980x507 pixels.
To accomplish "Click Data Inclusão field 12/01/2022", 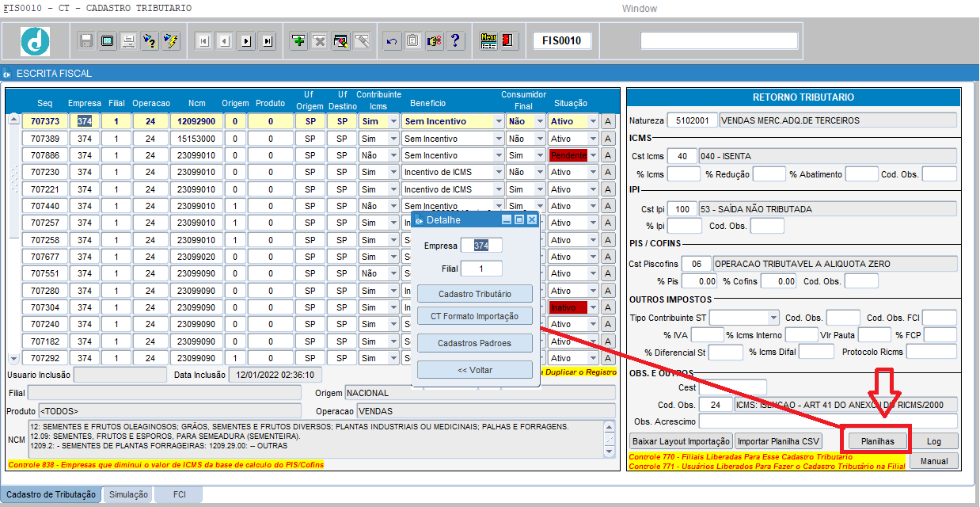I will [275, 375].
